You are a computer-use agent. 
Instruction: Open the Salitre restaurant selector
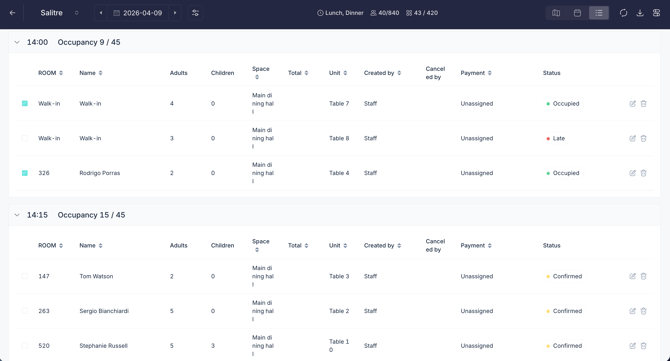click(59, 13)
